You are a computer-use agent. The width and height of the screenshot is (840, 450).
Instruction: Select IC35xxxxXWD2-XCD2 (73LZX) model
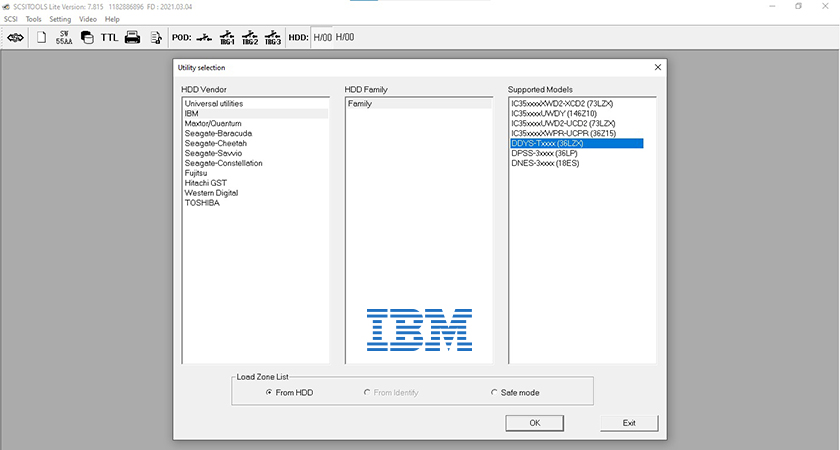click(x=577, y=103)
